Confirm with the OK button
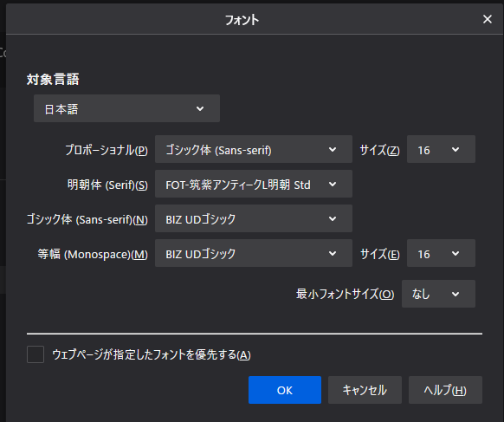The height and width of the screenshot is (422, 504). [x=285, y=390]
